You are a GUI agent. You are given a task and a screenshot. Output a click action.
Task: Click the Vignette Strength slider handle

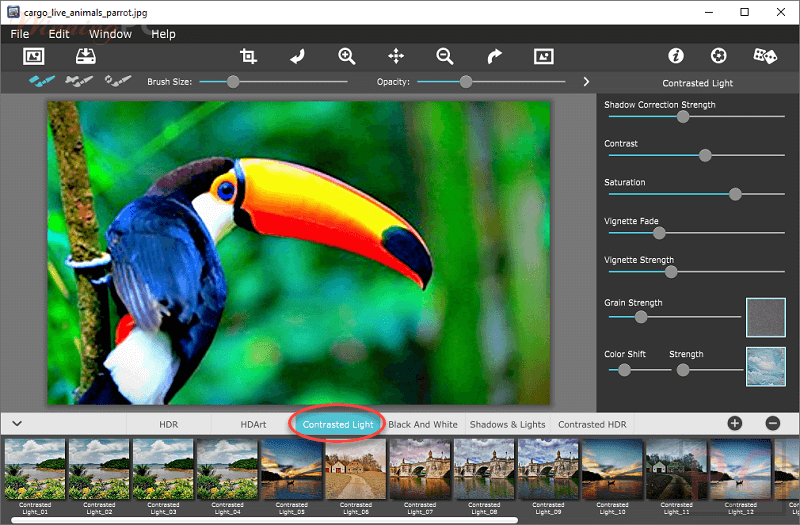click(671, 272)
